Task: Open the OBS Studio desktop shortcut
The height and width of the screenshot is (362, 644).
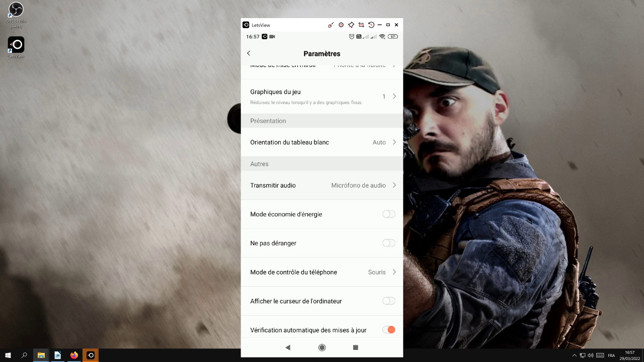Action: (16, 13)
